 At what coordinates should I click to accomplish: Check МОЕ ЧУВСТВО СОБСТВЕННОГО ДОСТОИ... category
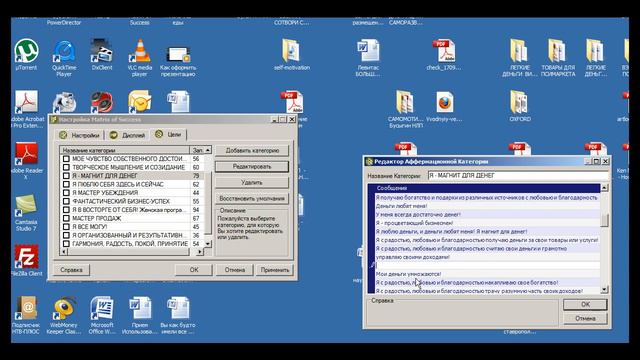[x=66, y=158]
